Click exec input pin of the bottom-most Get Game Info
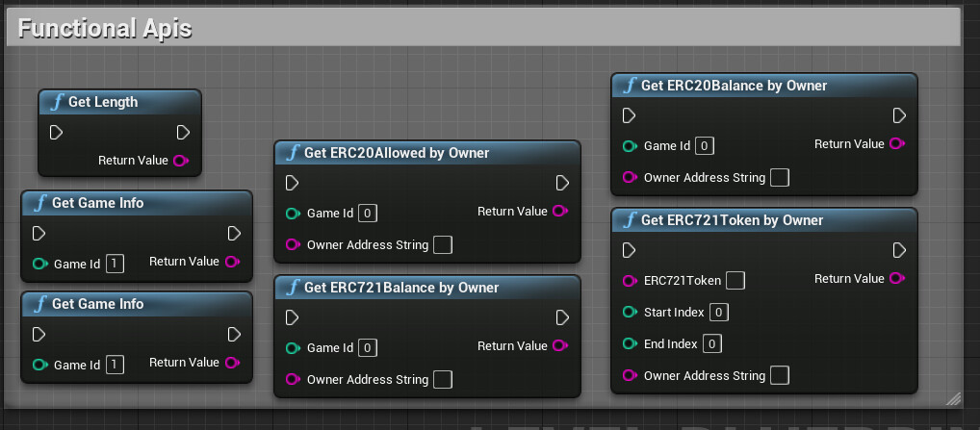 39,335
